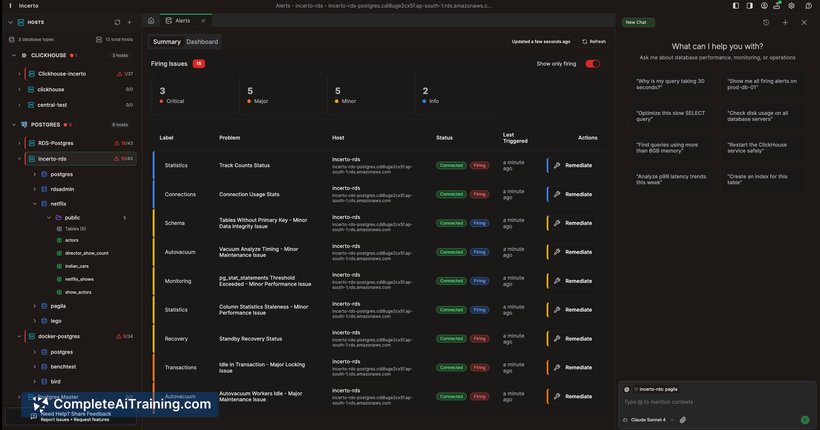Click the Refresh icon in alerts header
This screenshot has height=430, width=820.
(585, 41)
